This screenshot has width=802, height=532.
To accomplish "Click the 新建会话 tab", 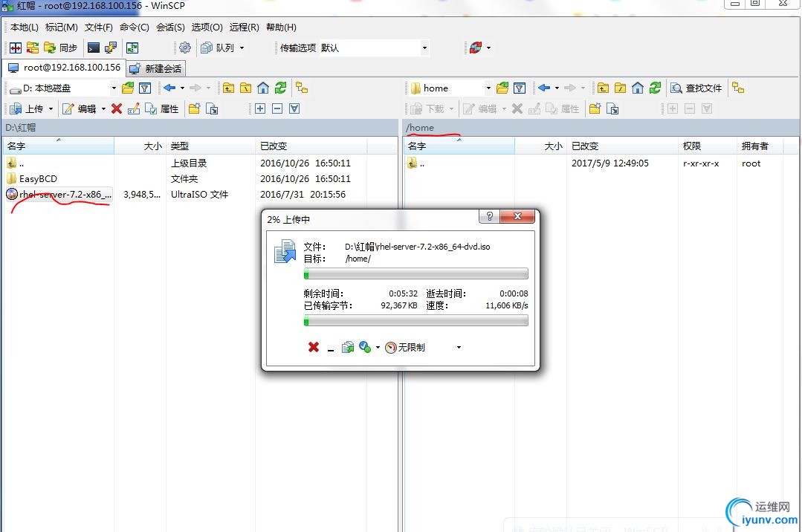I will [x=156, y=68].
